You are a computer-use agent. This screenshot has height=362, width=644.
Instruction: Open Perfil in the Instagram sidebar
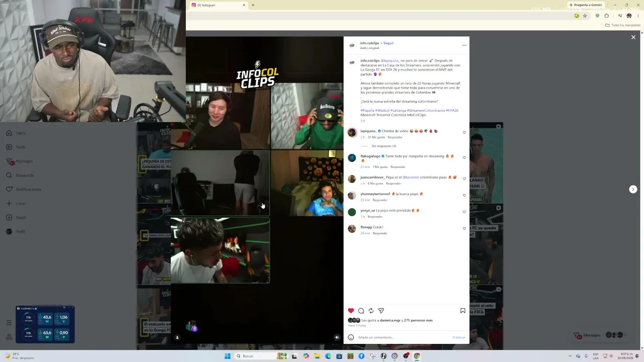tap(16, 232)
